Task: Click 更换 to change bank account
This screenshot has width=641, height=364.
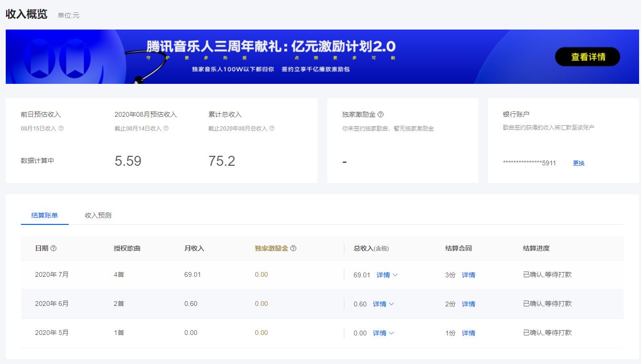Action: point(579,163)
